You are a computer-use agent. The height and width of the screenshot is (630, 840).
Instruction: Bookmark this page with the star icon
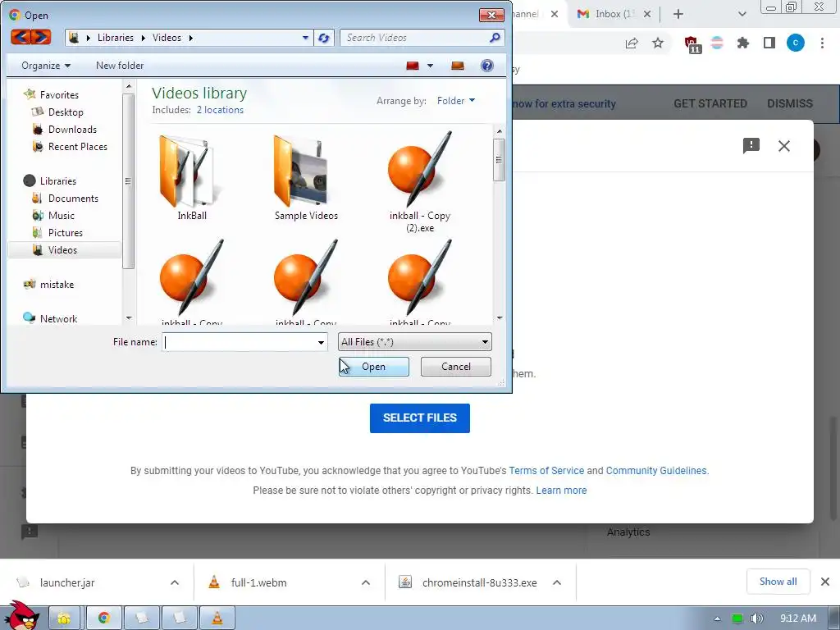658,43
